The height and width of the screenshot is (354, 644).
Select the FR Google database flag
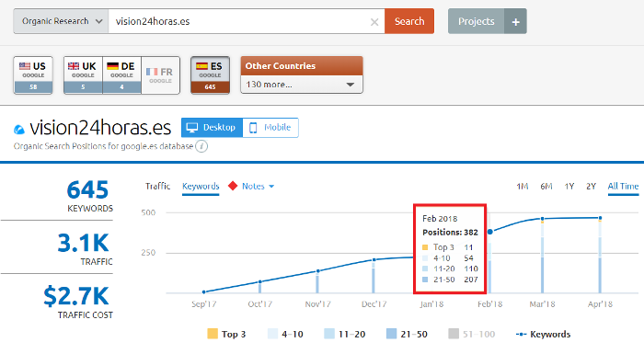pos(161,75)
